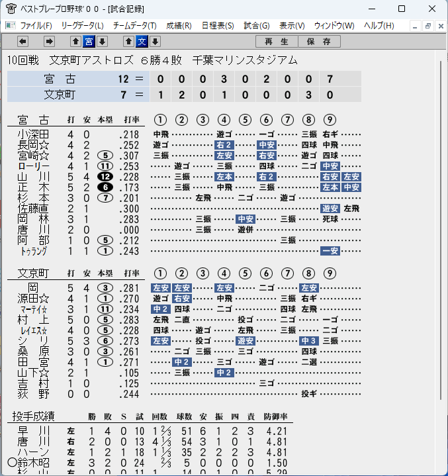Click pitcher 早川 in the pitching stats
The image size is (448, 476).
pyautogui.click(x=33, y=431)
